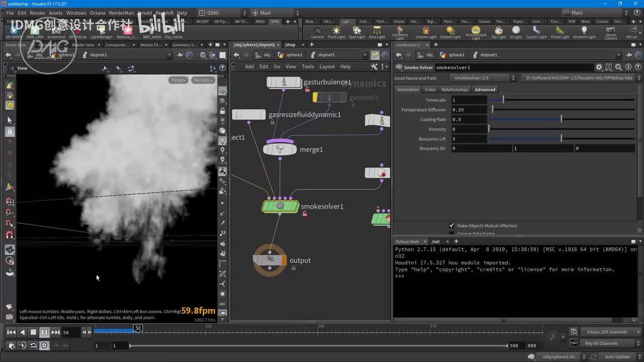Open the parameter gear menu for smokesolver1
The image size is (644, 362).
pos(599,67)
